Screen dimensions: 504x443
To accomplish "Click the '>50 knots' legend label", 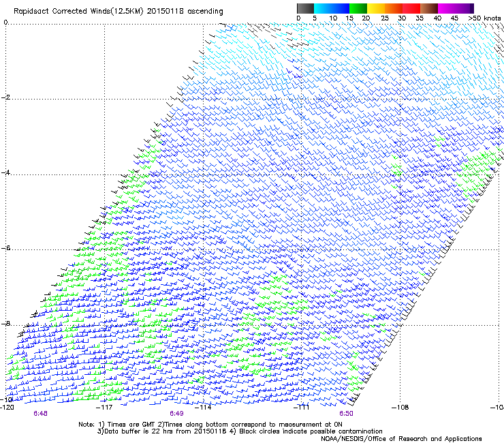I will tap(485, 18).
